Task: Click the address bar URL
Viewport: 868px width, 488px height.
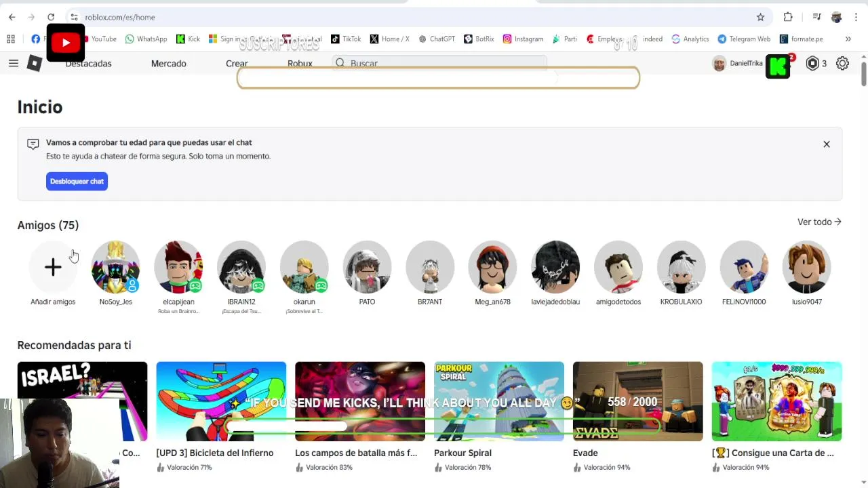Action: 120,17
